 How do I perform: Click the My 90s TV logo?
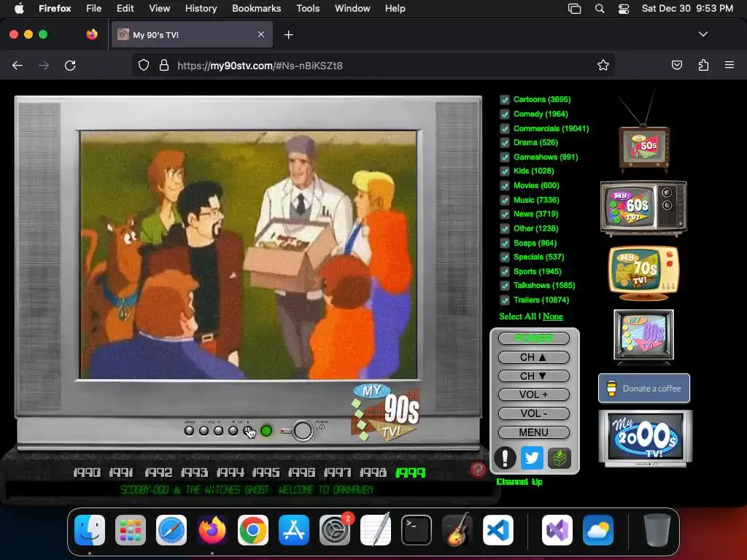coord(386,413)
